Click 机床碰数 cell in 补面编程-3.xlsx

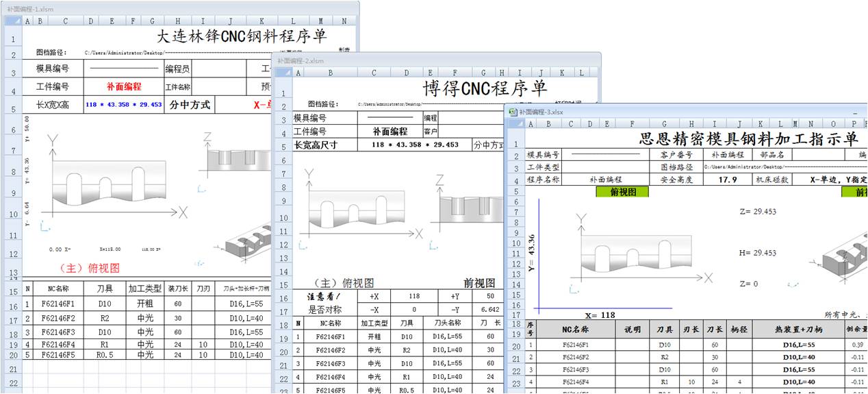pos(771,180)
